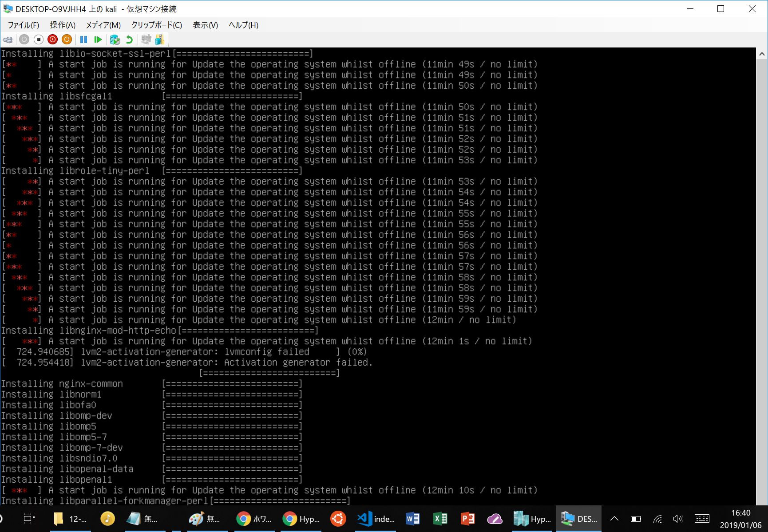The width and height of the screenshot is (768, 532).
Task: Open the 表示(V) menu
Action: pos(205,25)
